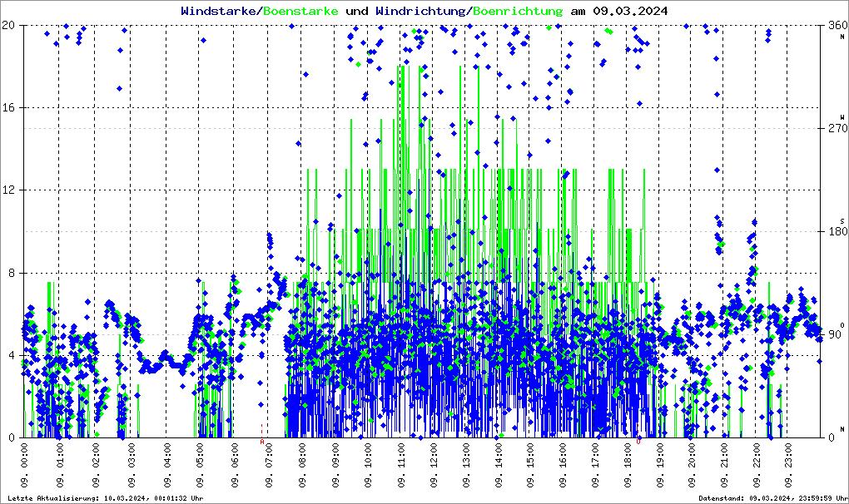The image size is (849, 504).
Task: Select the 10:00 time axis label
Action: [368, 465]
